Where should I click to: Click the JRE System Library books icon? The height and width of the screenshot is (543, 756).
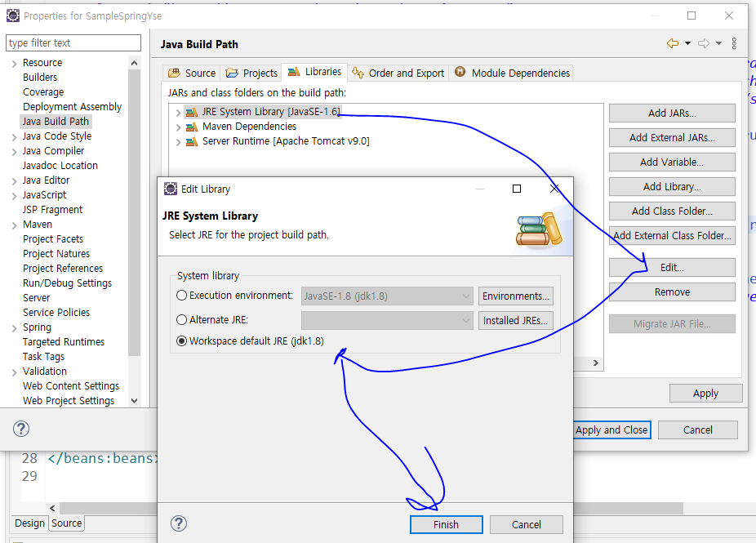[x=192, y=113]
